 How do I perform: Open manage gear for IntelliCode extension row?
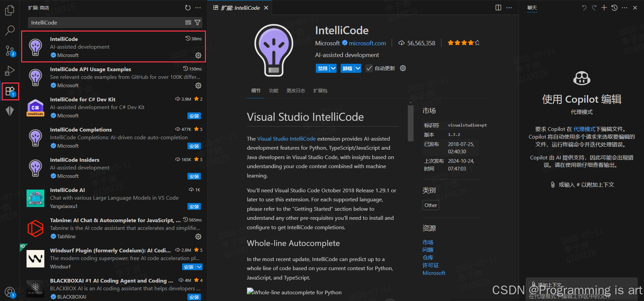tap(198, 55)
